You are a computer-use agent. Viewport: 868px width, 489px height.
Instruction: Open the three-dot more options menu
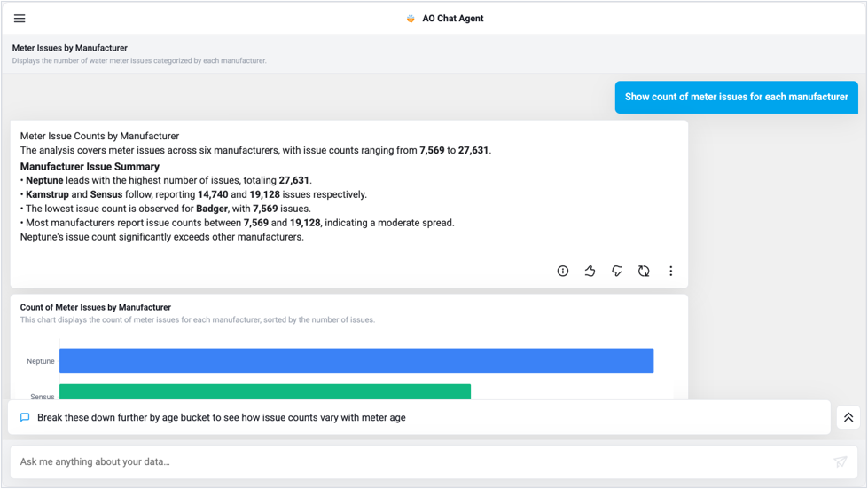[670, 271]
